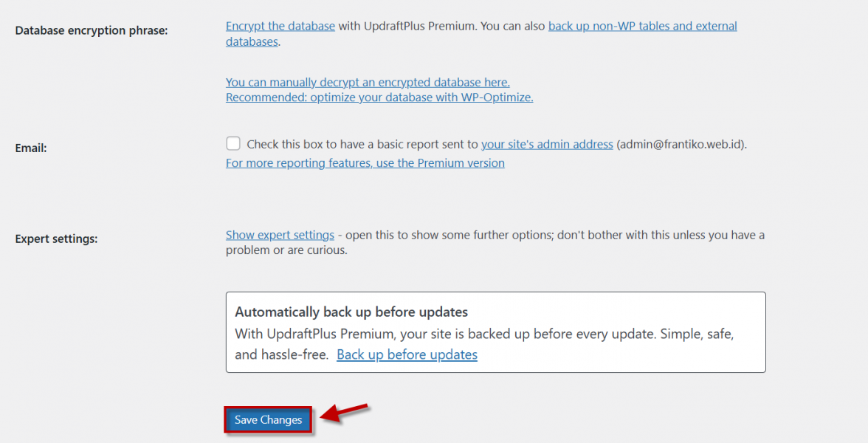Click the "Encrypt the database" link
This screenshot has width=868, height=443.
[x=280, y=27]
